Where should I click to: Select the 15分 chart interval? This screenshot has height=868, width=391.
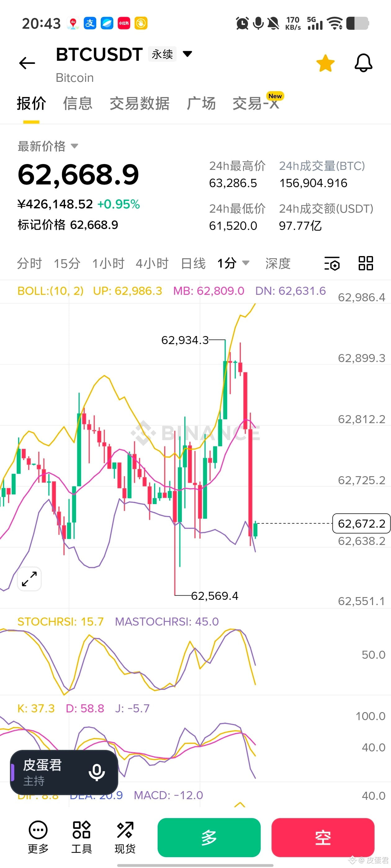(67, 263)
